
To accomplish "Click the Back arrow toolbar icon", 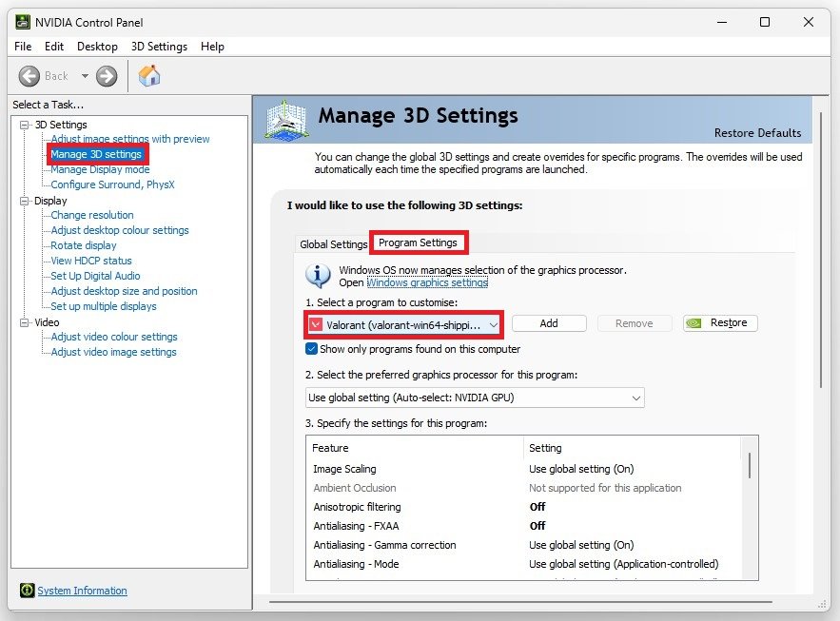I will tap(29, 76).
